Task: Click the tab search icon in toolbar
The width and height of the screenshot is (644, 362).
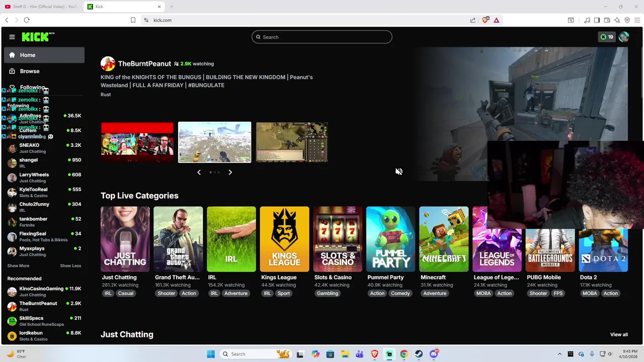Action: coord(571,20)
